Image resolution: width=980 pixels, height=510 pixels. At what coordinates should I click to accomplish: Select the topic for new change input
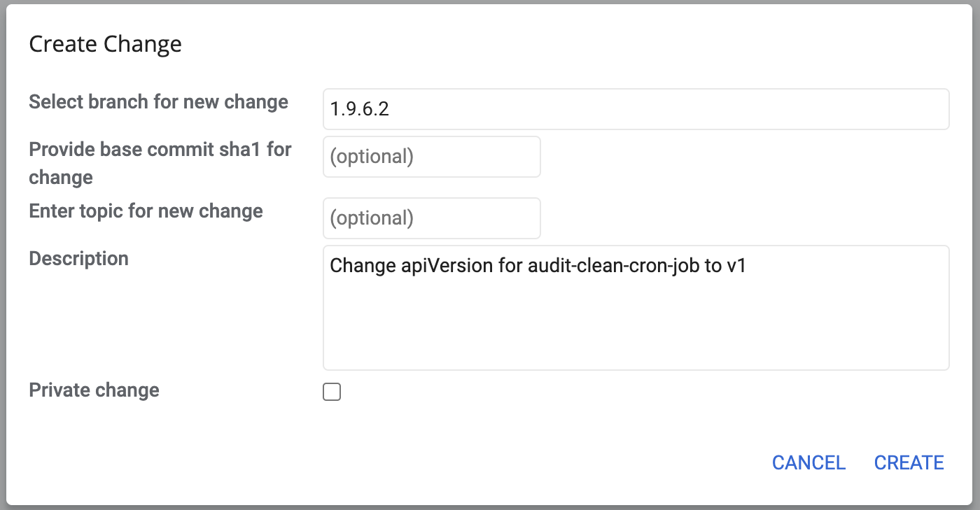pyautogui.click(x=431, y=218)
